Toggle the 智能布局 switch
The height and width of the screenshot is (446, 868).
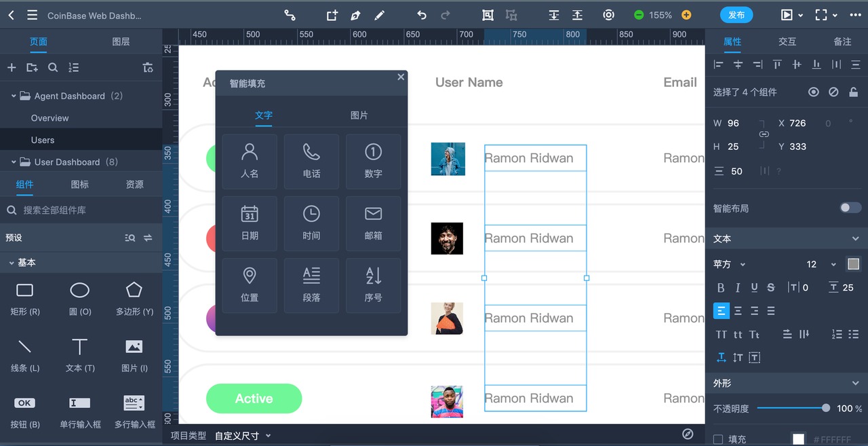pyautogui.click(x=850, y=208)
